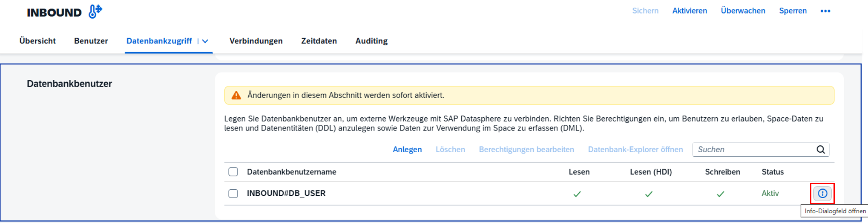Image resolution: width=868 pixels, height=223 pixels.
Task: Tick the select-all checkbox in header row
Action: coord(233,172)
